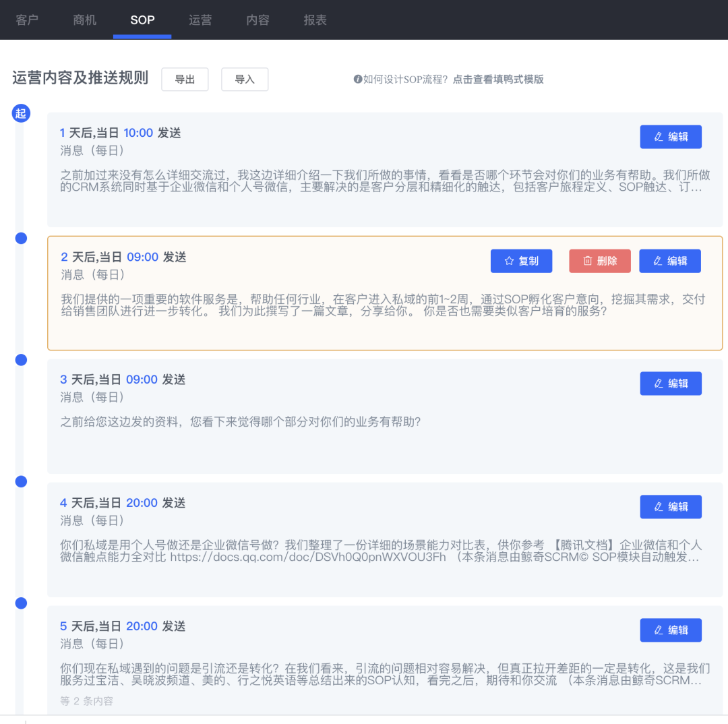Click 消息（每日）label under day 3
The height and width of the screenshot is (724, 728).
pyautogui.click(x=92, y=397)
